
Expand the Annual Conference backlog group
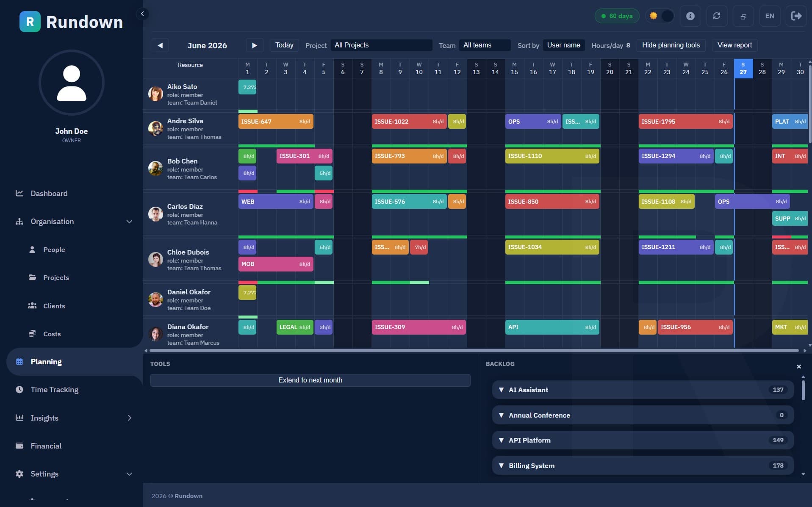pyautogui.click(x=643, y=415)
